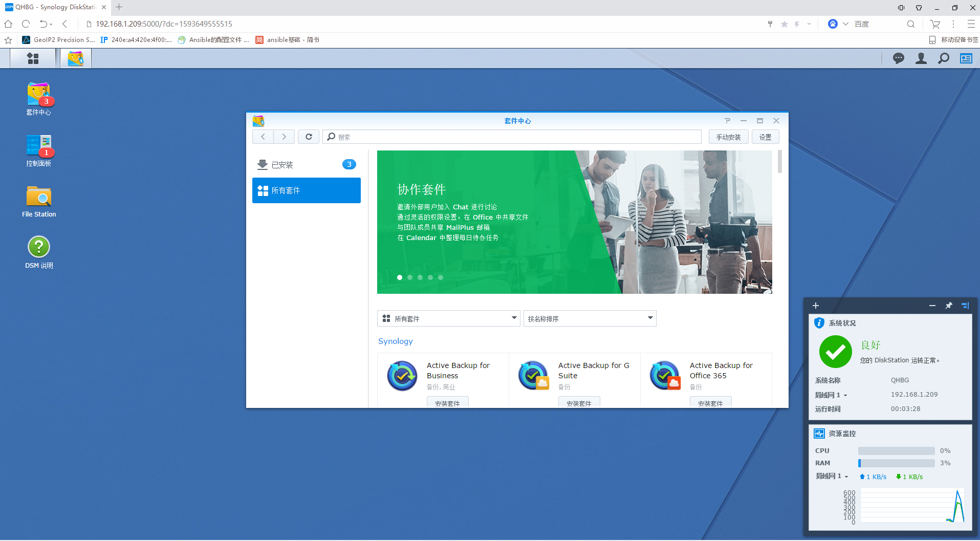
Task: Click Active Backup for G Suite icon
Action: [534, 376]
